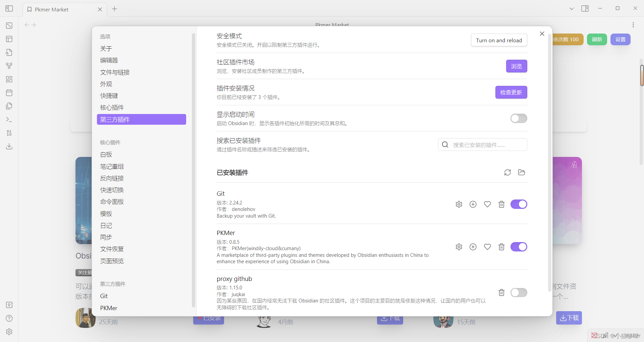The image size is (644, 342).
Task: Open the command palette ribbon icon
Action: tap(9, 119)
